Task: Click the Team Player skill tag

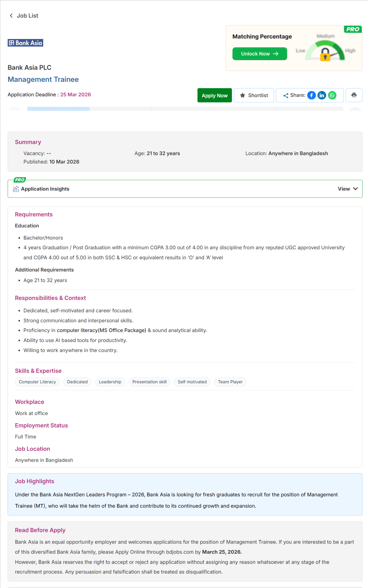Action: pyautogui.click(x=230, y=382)
